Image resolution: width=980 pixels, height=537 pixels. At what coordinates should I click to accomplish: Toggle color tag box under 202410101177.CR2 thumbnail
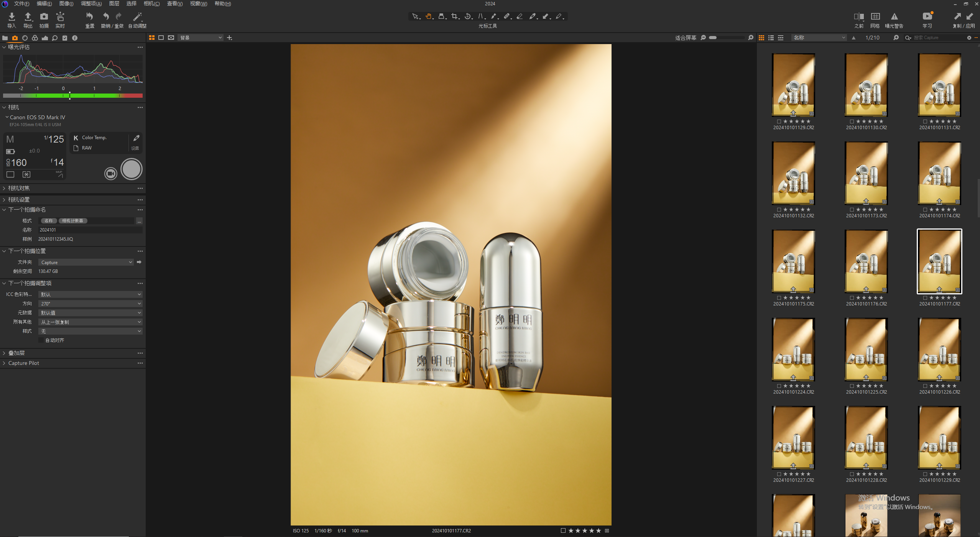pos(925,298)
